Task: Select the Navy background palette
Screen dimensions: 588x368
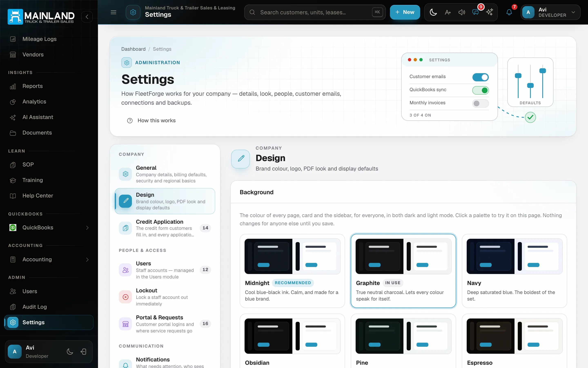Action: point(514,271)
